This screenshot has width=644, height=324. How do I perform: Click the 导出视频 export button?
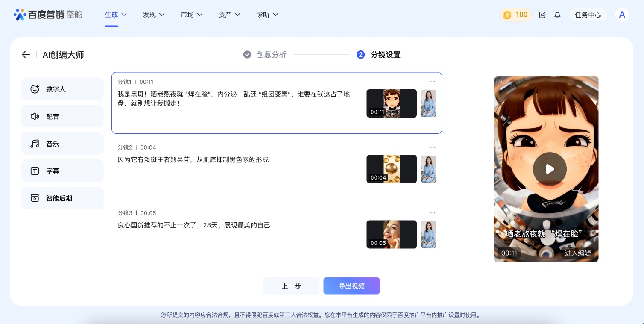pos(351,286)
